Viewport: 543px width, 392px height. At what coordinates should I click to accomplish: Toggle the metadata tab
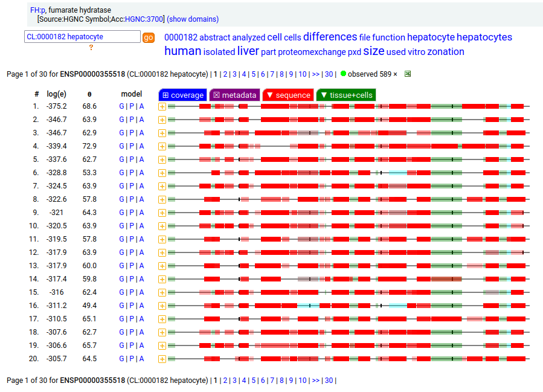pyautogui.click(x=235, y=95)
